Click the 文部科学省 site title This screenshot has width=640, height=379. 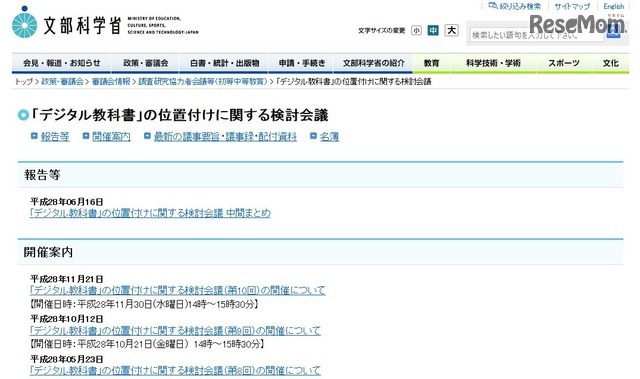click(82, 25)
